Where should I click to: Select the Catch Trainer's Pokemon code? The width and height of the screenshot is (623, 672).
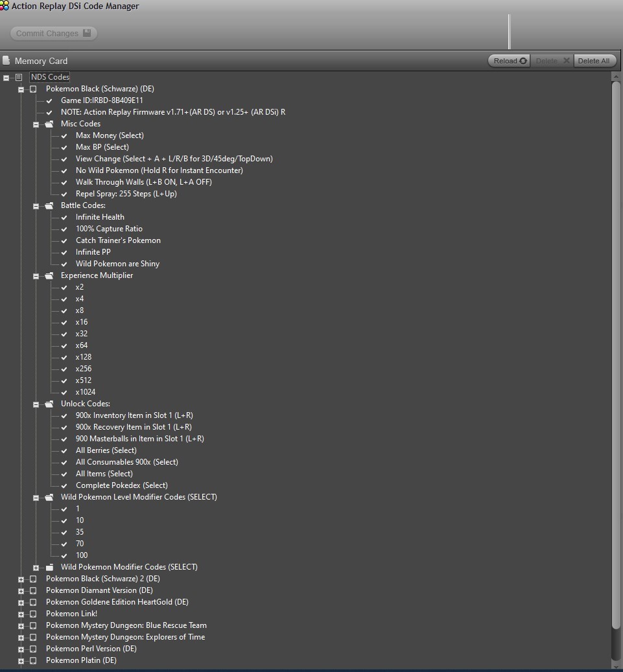[x=118, y=240]
